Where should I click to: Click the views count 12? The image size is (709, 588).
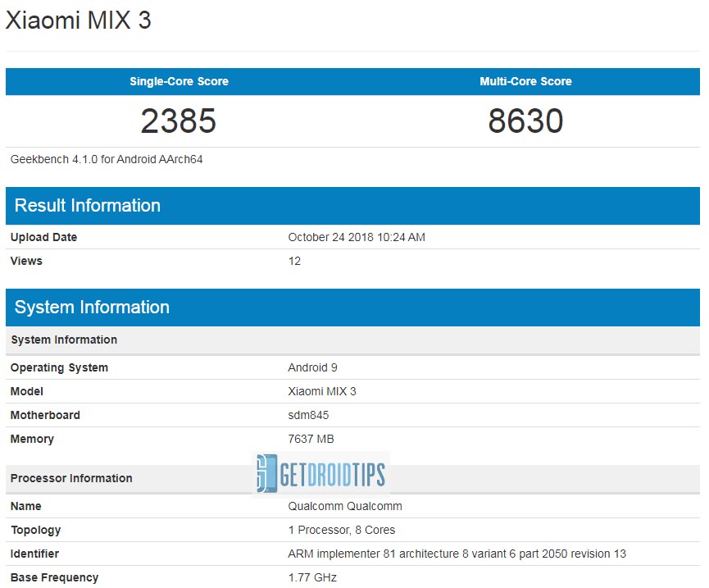pos(294,261)
